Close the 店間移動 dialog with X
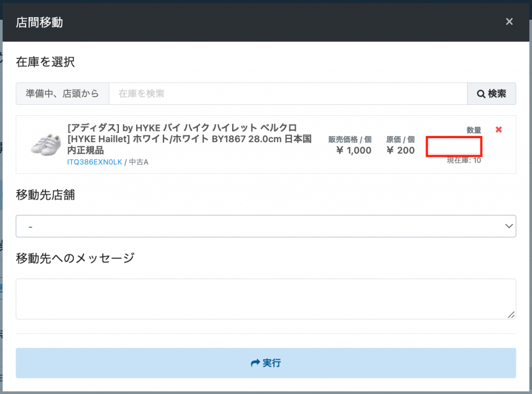 pyautogui.click(x=509, y=22)
